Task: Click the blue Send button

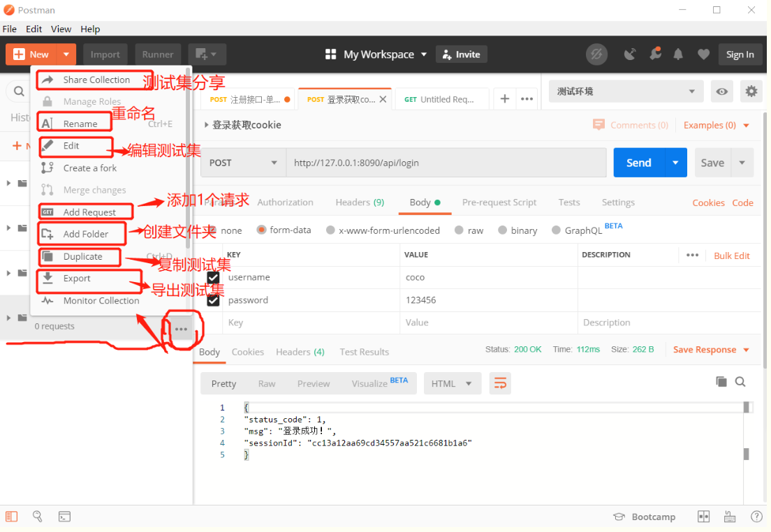Action: tap(639, 163)
